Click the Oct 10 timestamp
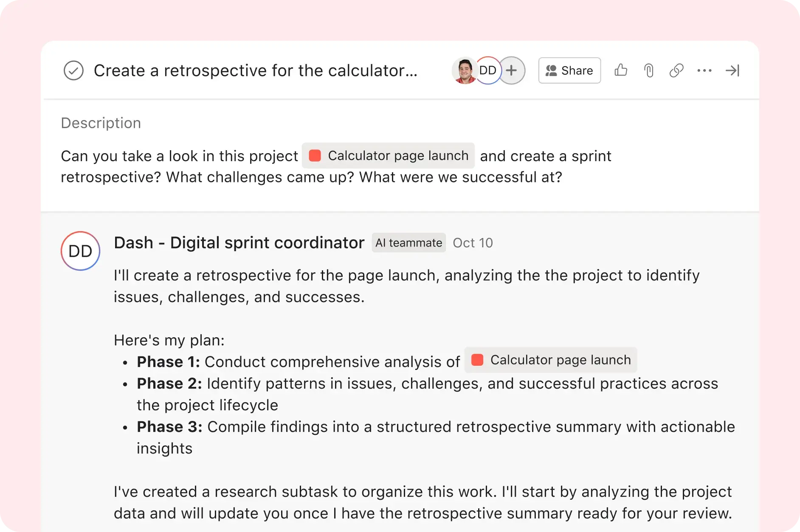 [x=473, y=243]
